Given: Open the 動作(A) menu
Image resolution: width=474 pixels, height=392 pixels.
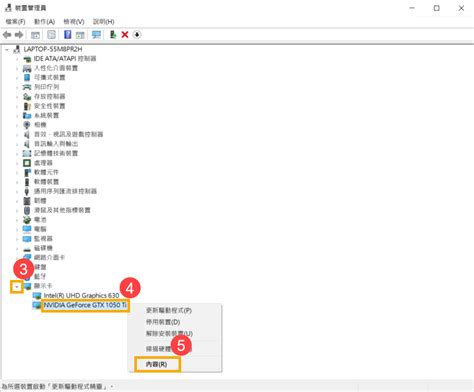Looking at the screenshot, I should pos(44,22).
